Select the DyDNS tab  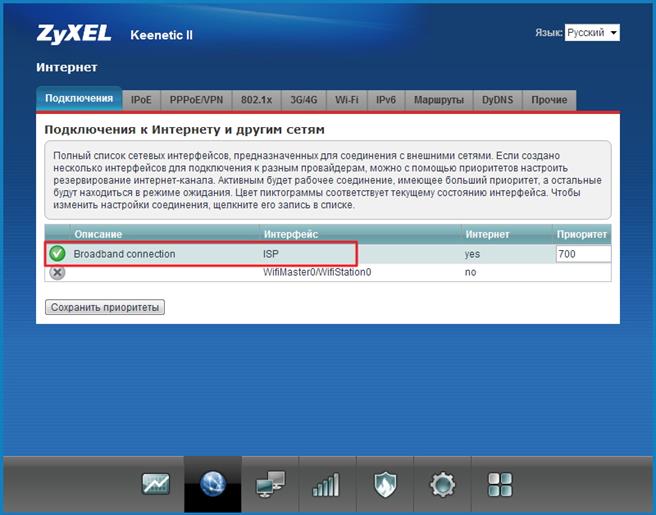[497, 100]
